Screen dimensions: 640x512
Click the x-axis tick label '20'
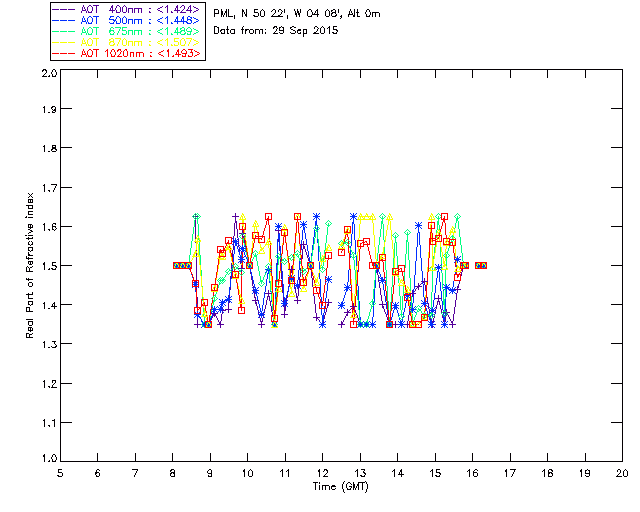(622, 473)
